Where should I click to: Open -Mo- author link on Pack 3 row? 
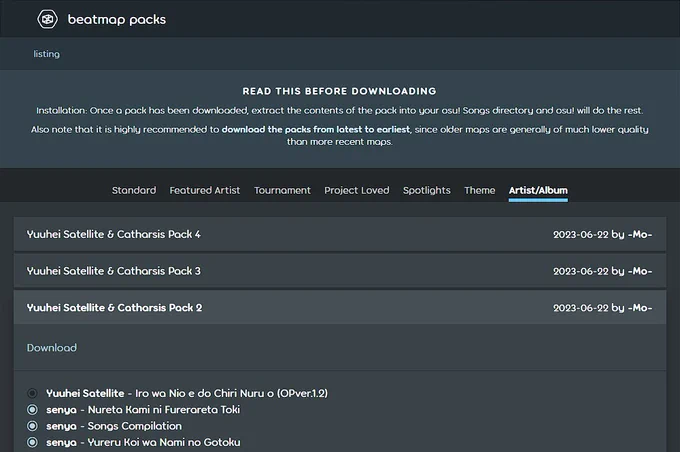coord(640,272)
